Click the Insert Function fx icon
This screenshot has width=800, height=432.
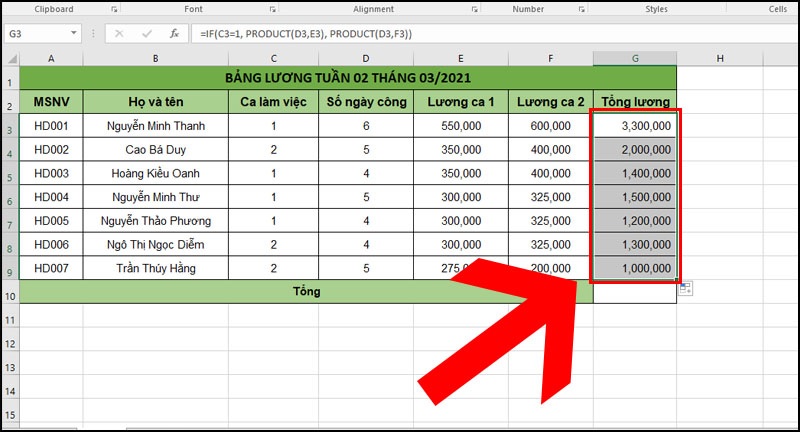pos(174,33)
